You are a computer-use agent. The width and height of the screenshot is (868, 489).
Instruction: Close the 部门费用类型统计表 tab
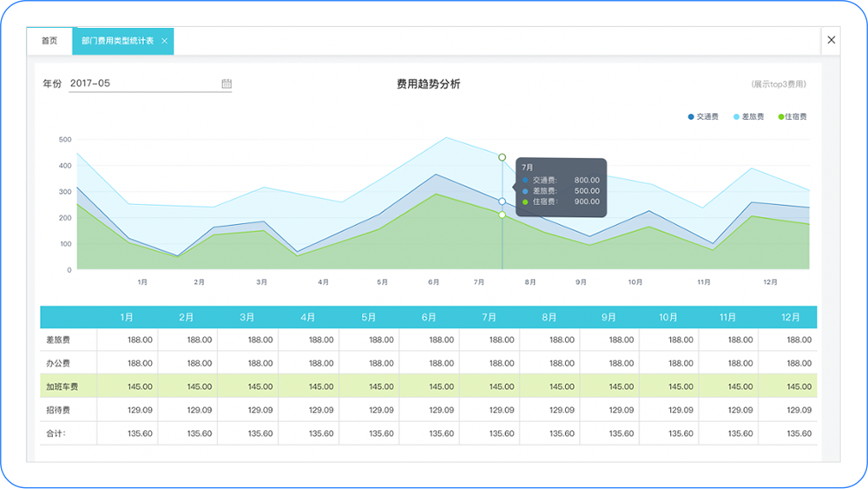164,41
